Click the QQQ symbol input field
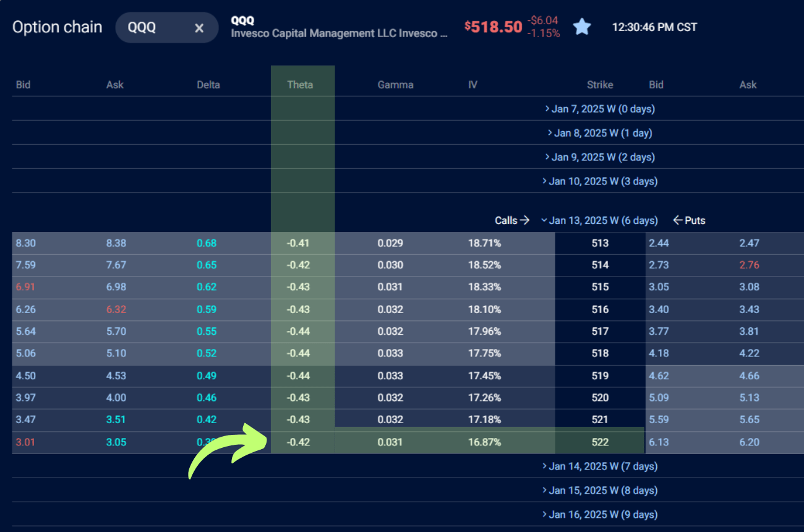This screenshot has height=532, width=804. pos(167,28)
